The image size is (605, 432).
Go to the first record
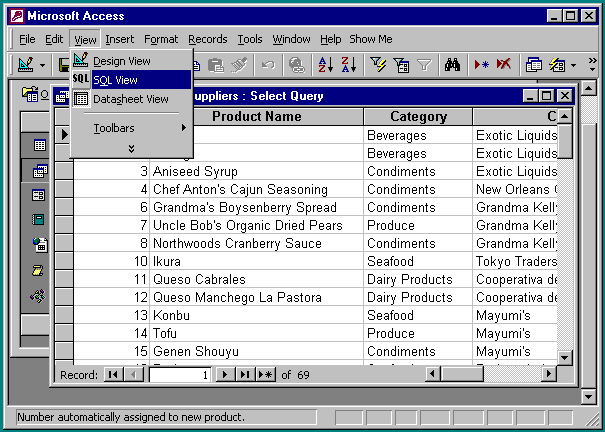pyautogui.click(x=113, y=374)
